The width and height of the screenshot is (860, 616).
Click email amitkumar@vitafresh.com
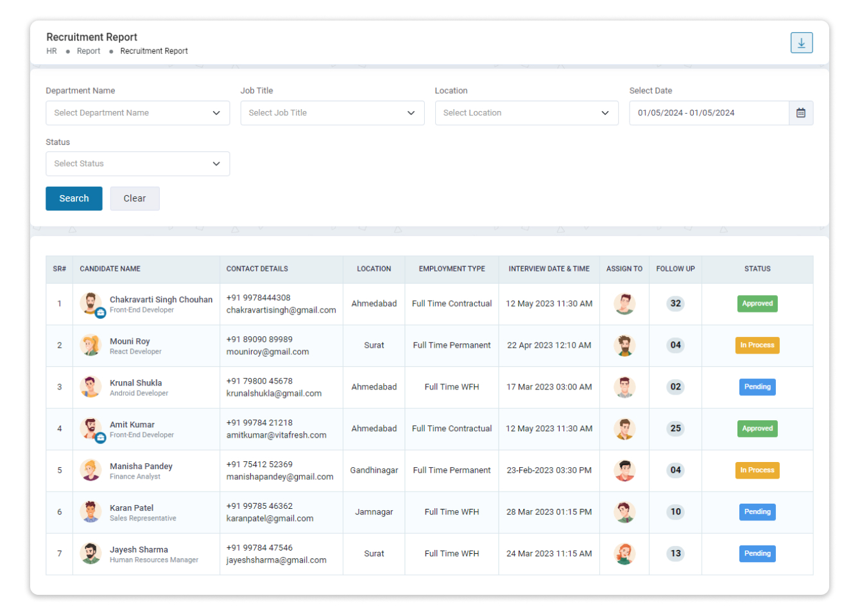277,436
